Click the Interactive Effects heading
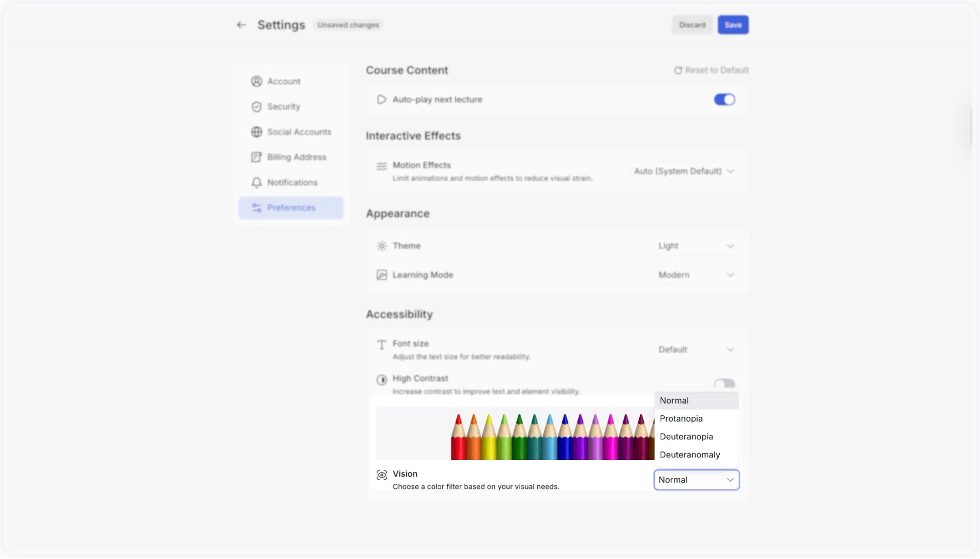 413,136
